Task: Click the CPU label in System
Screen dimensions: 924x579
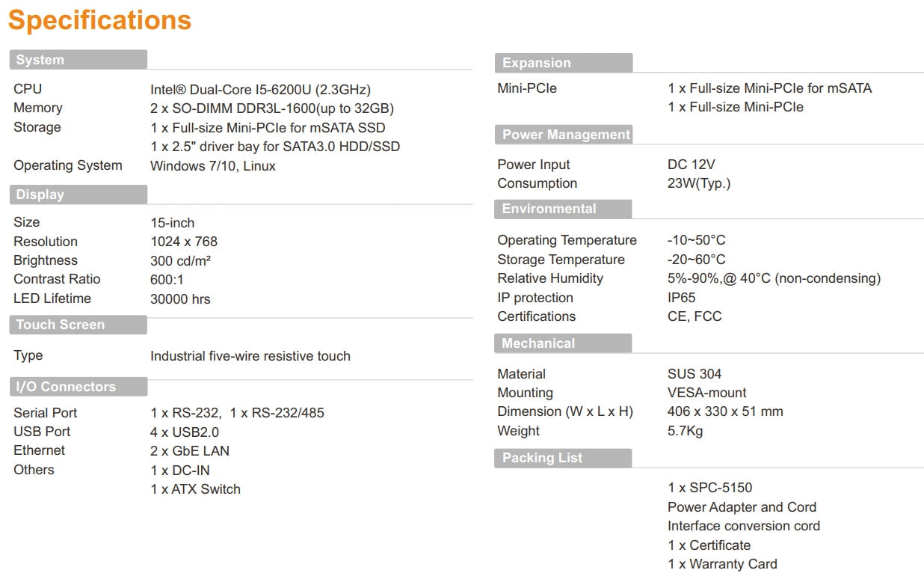Action: pos(28,89)
